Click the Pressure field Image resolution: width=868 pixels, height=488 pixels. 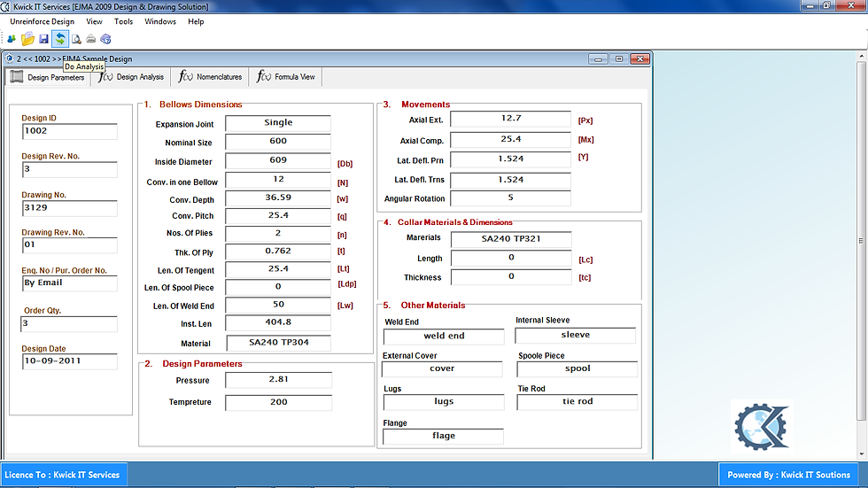278,380
